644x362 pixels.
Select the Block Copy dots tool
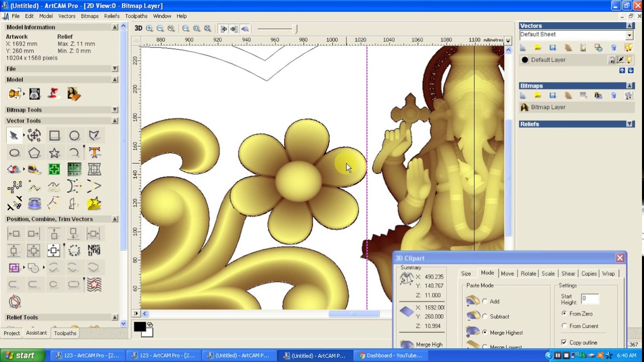coord(14,187)
